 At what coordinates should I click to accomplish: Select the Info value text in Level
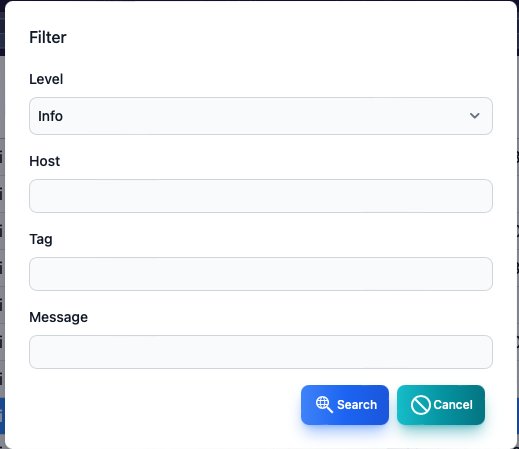(x=50, y=116)
